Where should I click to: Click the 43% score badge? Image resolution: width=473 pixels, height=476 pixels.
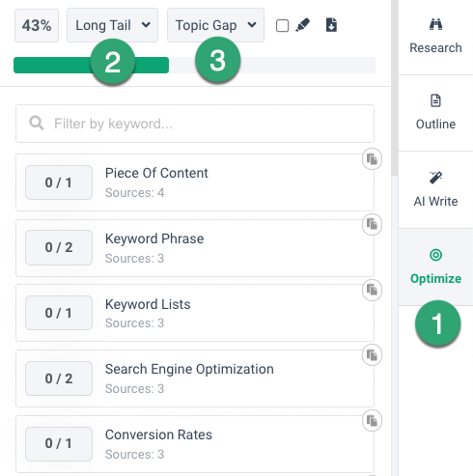[37, 25]
